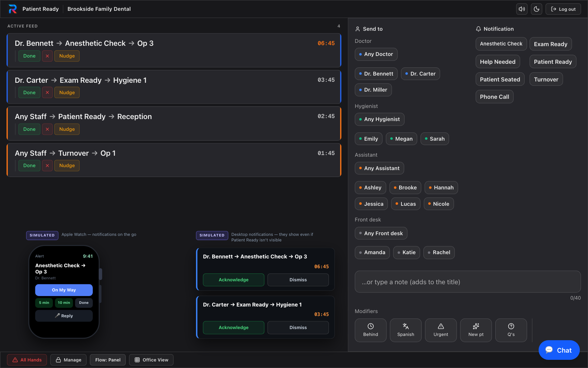
Task: Focus the note input field
Action: 467,282
